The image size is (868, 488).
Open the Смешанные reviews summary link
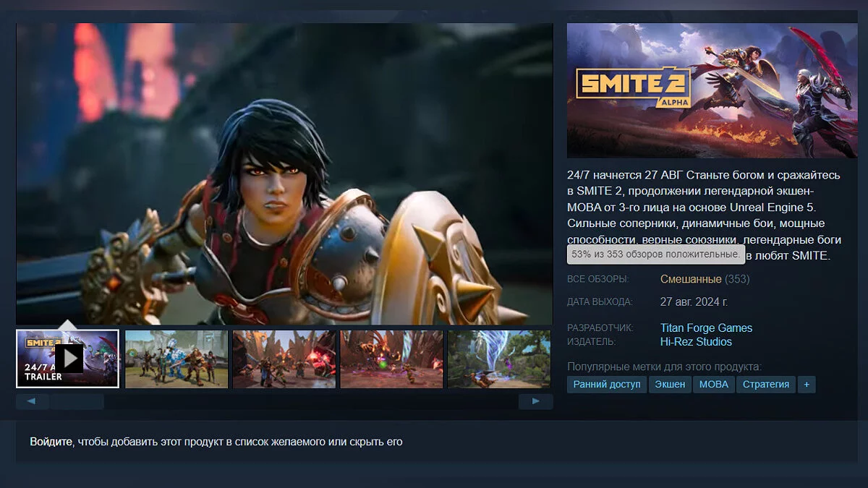(691, 279)
